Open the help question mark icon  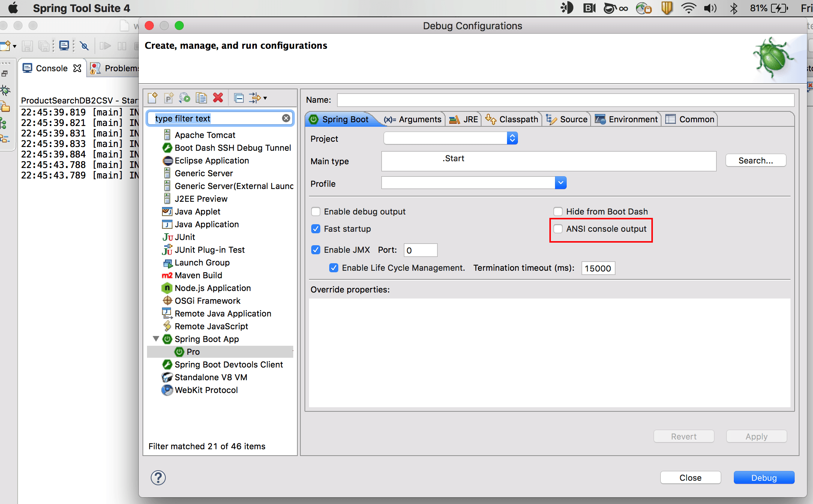tap(158, 477)
